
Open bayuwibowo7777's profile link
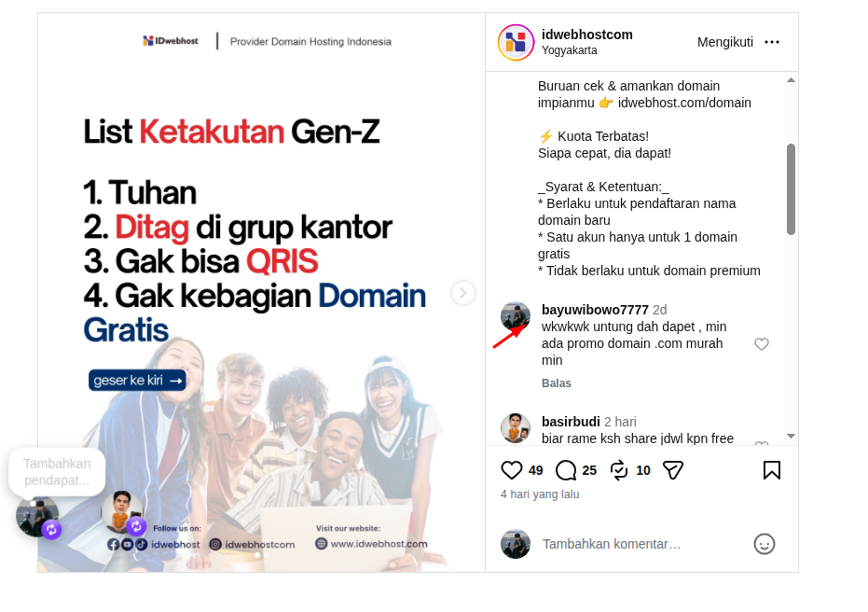[595, 310]
